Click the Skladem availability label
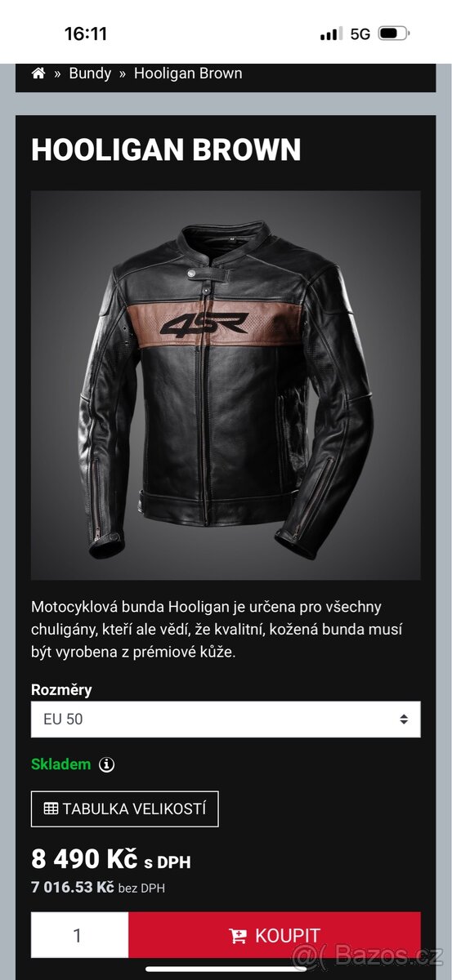This screenshot has height=980, width=452. (61, 765)
